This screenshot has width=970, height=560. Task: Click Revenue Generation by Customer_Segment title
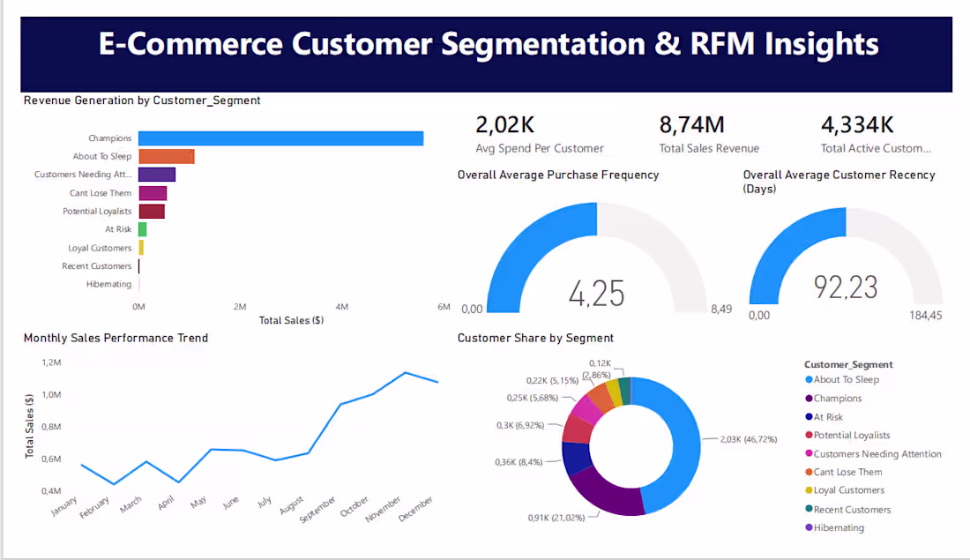[x=142, y=101]
